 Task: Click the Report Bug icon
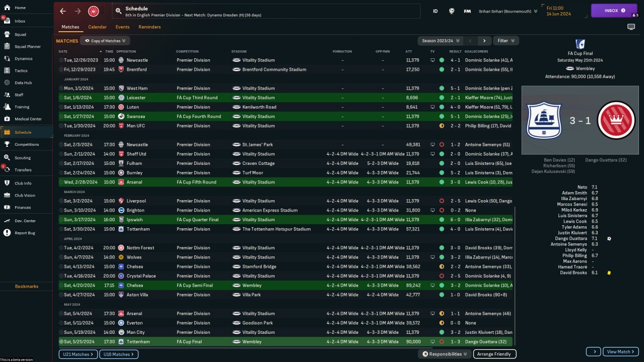(7, 233)
